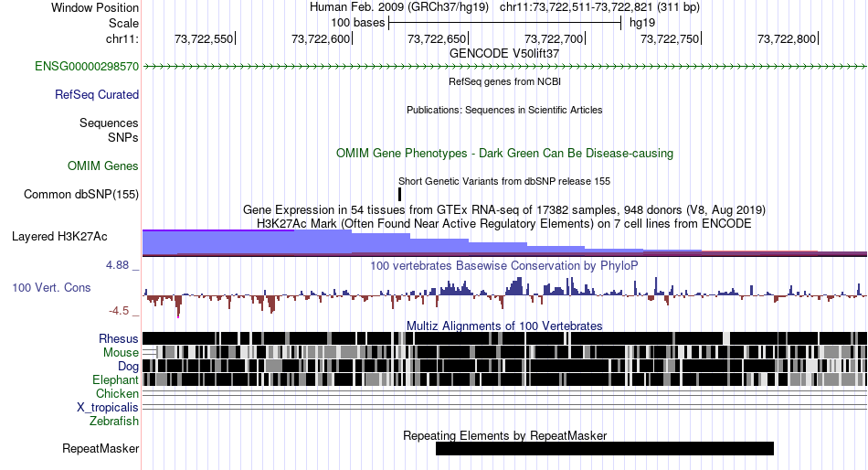Click Repeating Elements by RepeatMasker title
The image size is (868, 470).
coord(504,435)
